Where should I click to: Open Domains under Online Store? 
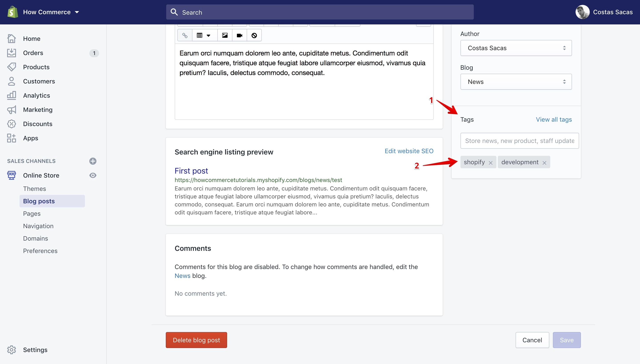point(36,239)
